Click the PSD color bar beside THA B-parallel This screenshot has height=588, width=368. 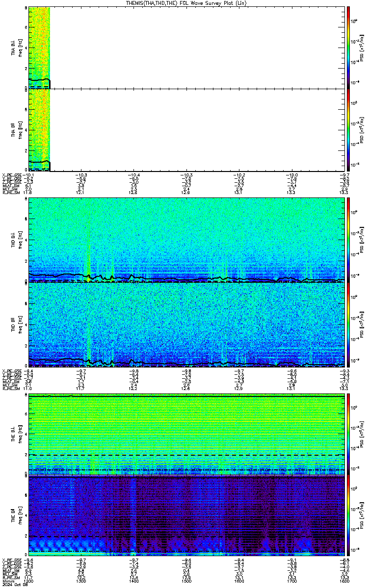point(348,129)
